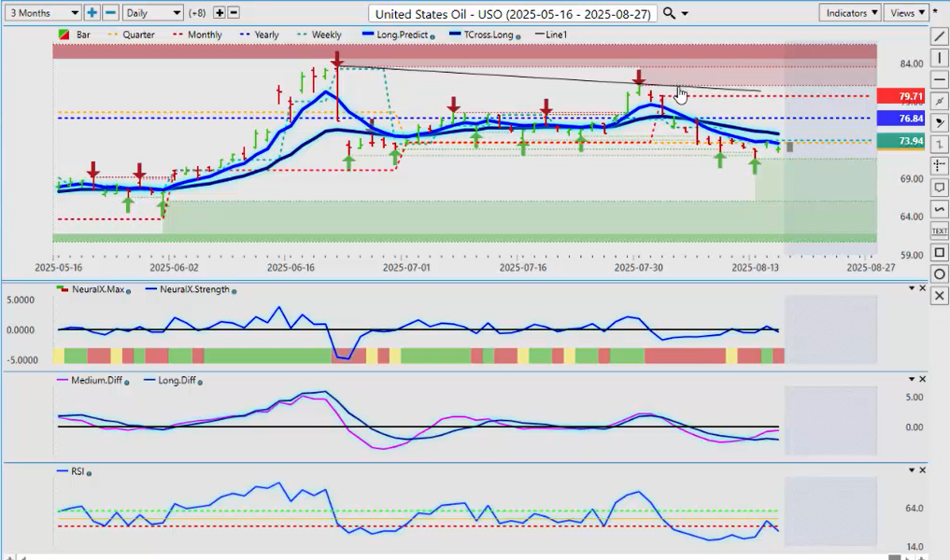
Task: Toggle Long.Predict legend indicator
Action: coord(400,35)
